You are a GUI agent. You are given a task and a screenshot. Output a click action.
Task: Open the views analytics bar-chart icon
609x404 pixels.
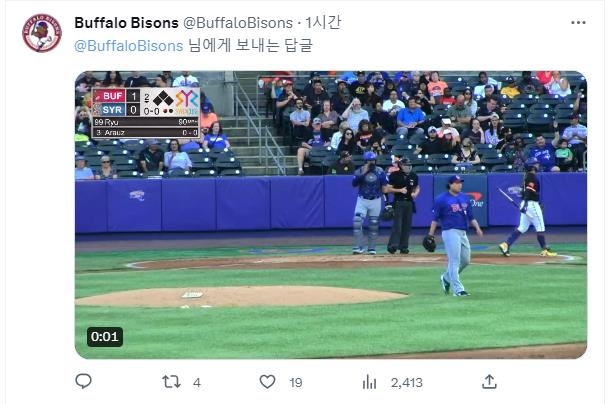(369, 381)
